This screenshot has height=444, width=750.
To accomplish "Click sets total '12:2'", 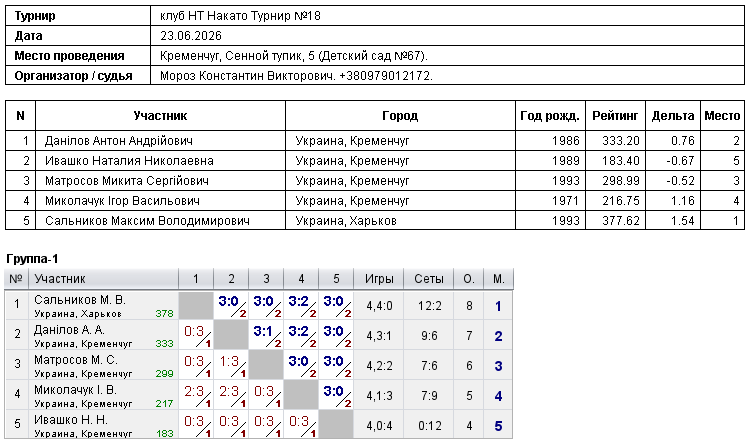I will point(430,306).
